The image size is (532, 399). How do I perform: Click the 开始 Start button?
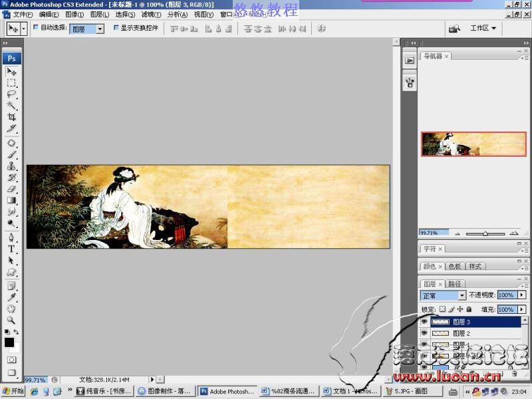[x=13, y=391]
